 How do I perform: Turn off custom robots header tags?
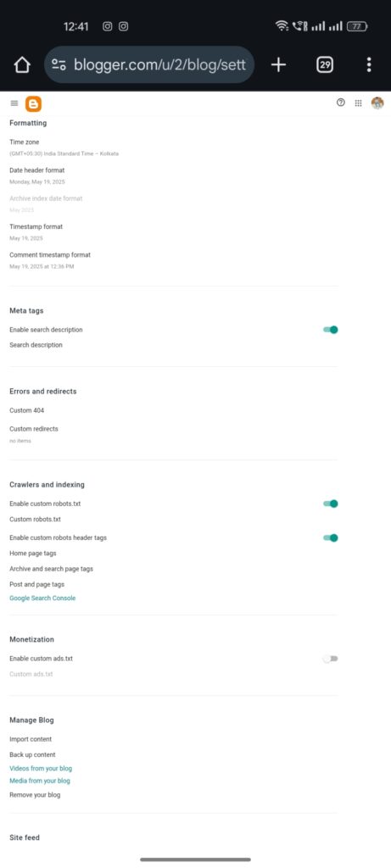[331, 537]
